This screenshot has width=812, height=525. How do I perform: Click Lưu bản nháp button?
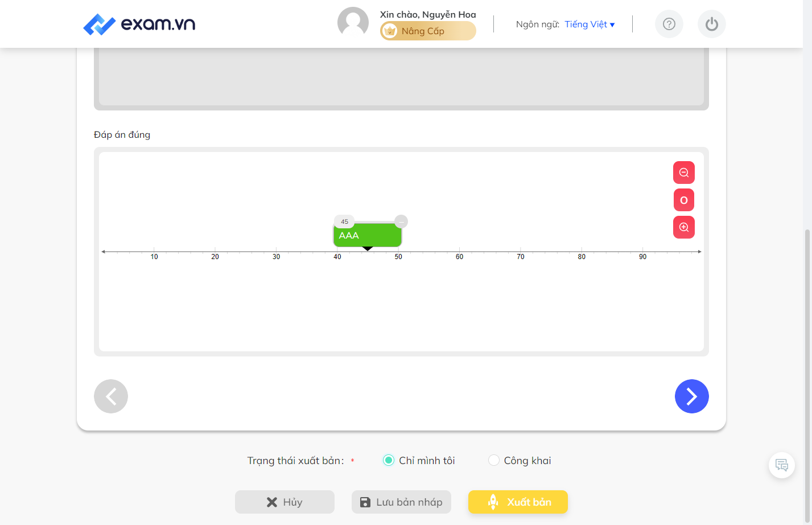401,502
